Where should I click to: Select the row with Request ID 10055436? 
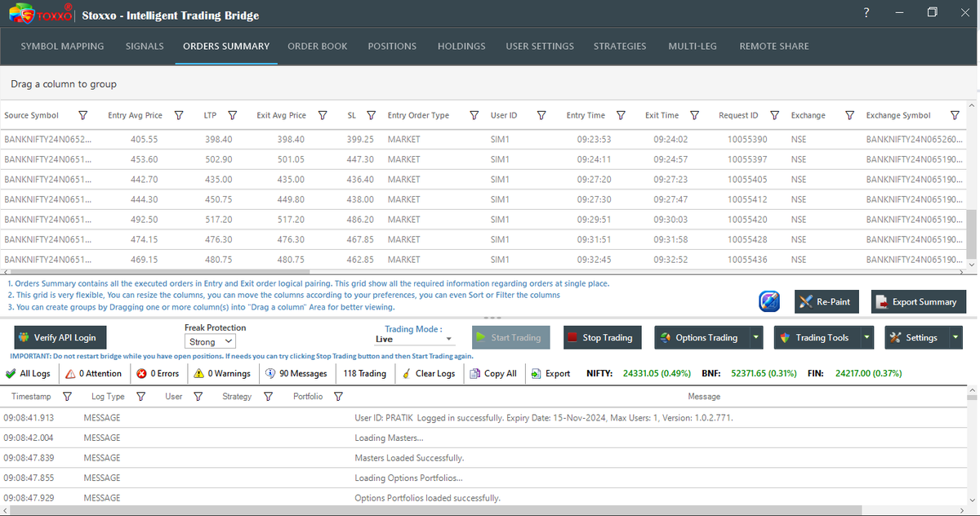(x=483, y=260)
